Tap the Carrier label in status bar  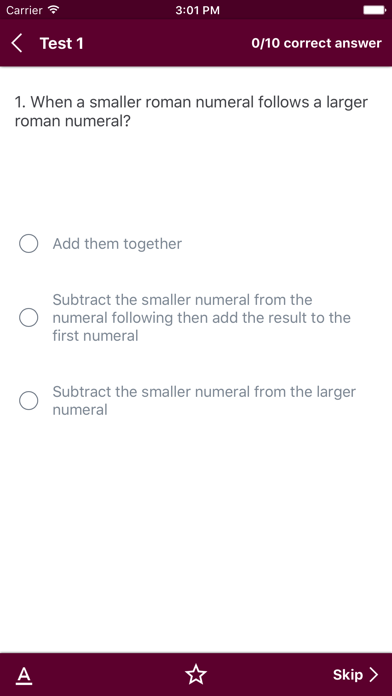[24, 10]
